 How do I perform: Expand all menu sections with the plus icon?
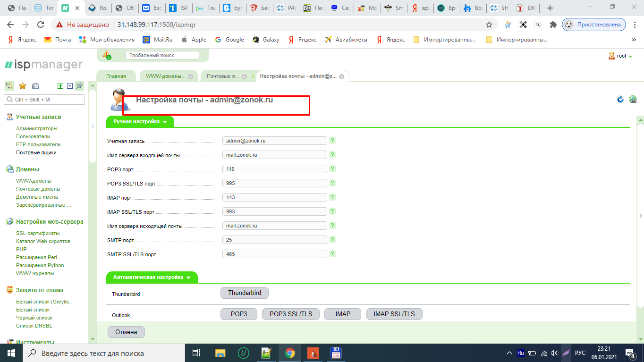[60, 86]
